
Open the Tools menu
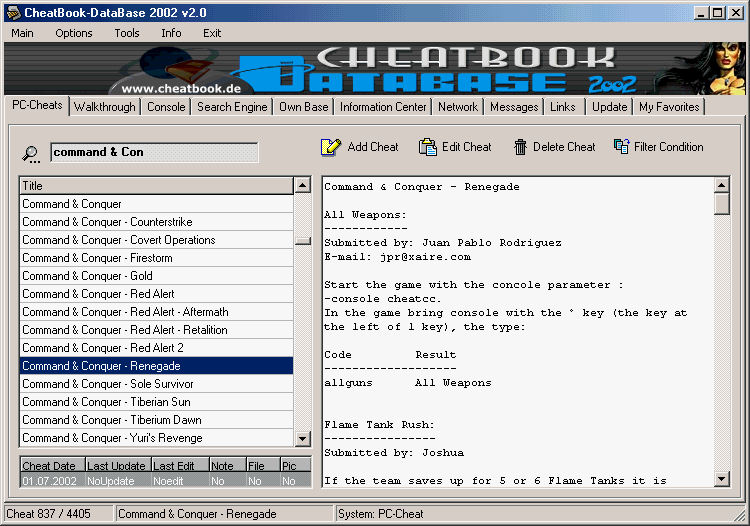coord(127,33)
